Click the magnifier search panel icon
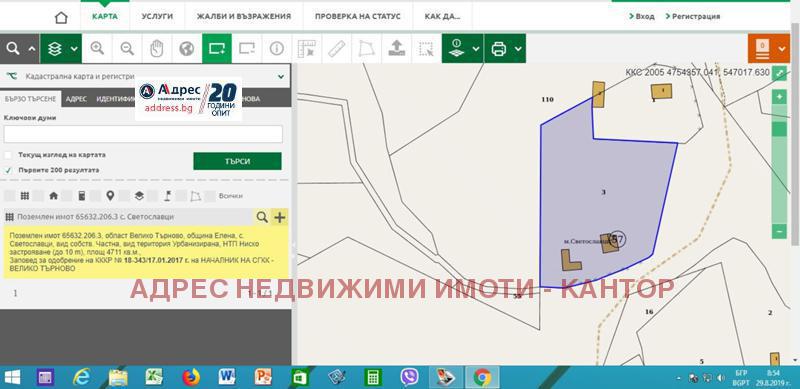This screenshot has width=800, height=389. coord(13,48)
